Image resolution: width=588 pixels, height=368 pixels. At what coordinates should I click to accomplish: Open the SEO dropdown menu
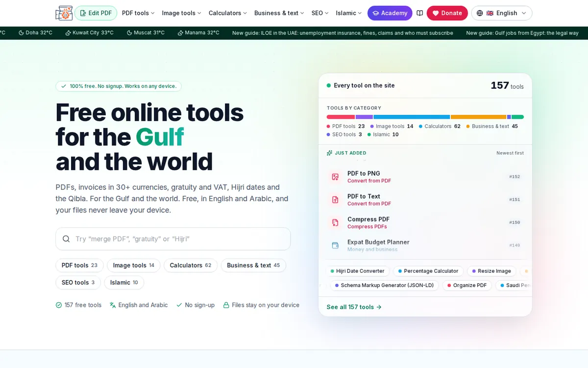[x=321, y=13]
